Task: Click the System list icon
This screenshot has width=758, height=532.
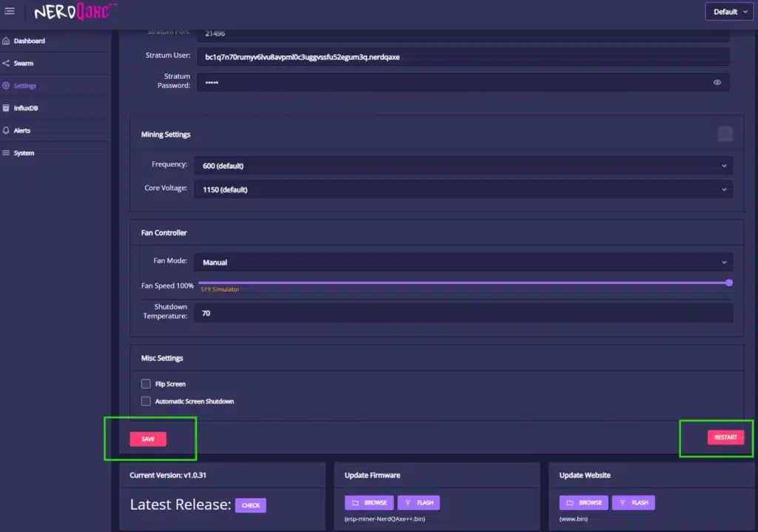Action: (7, 153)
